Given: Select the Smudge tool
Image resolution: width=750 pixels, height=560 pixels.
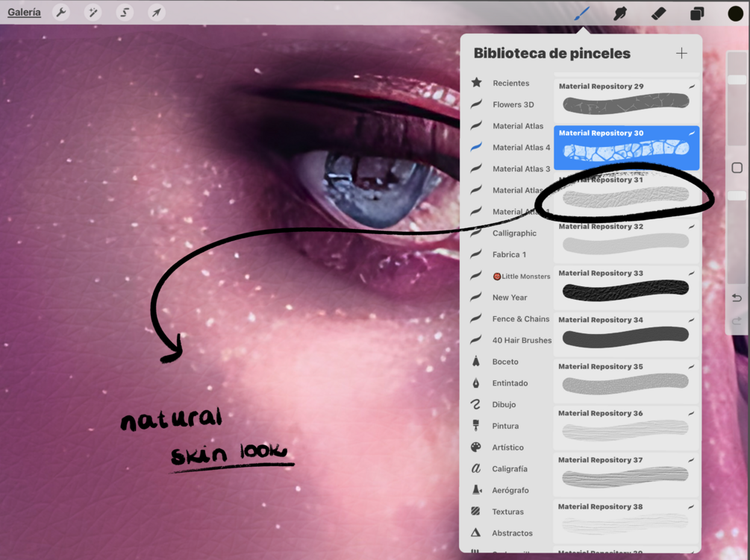Looking at the screenshot, I should tap(620, 13).
